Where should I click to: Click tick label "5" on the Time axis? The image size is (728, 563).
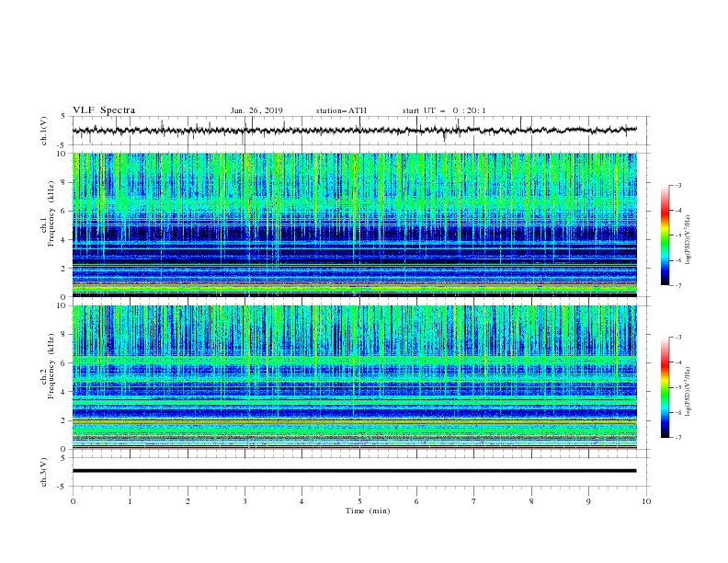pos(359,501)
